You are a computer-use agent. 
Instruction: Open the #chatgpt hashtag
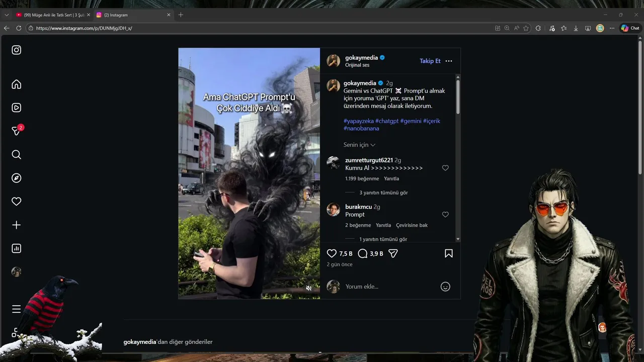[x=387, y=121]
